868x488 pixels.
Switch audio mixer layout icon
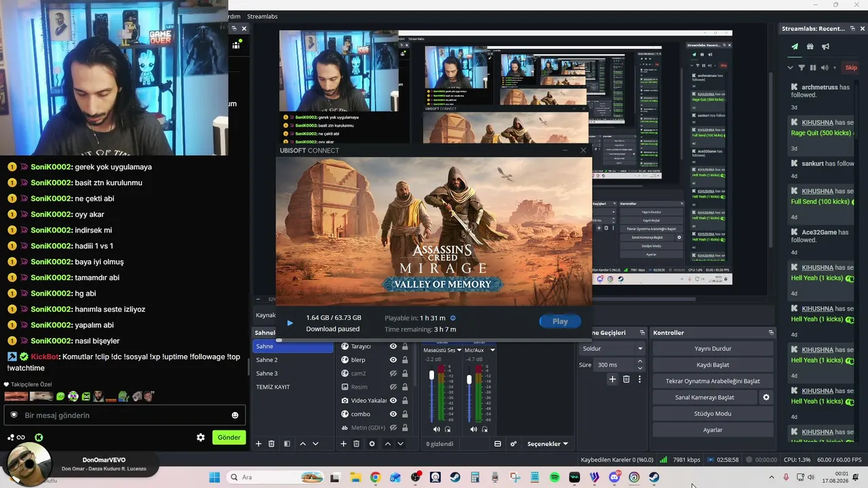click(x=498, y=444)
